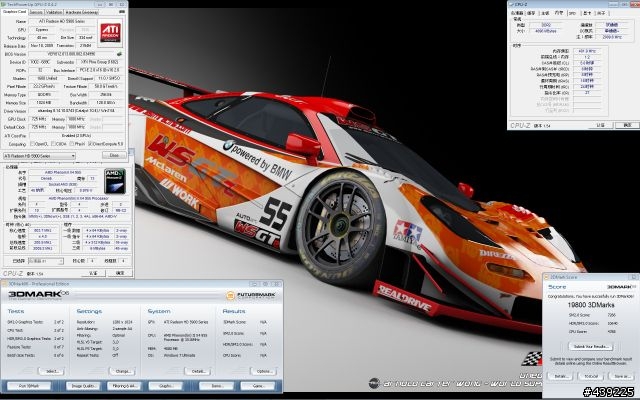Click the Windows 7 Ultimate OS text in 3DMark06
The height and width of the screenshot is (400, 640).
(x=181, y=356)
